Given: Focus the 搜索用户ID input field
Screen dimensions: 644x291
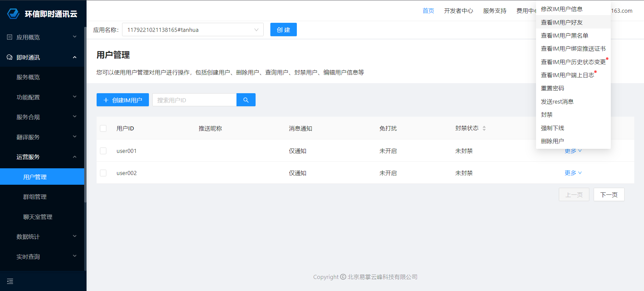Looking at the screenshot, I should pyautogui.click(x=195, y=100).
